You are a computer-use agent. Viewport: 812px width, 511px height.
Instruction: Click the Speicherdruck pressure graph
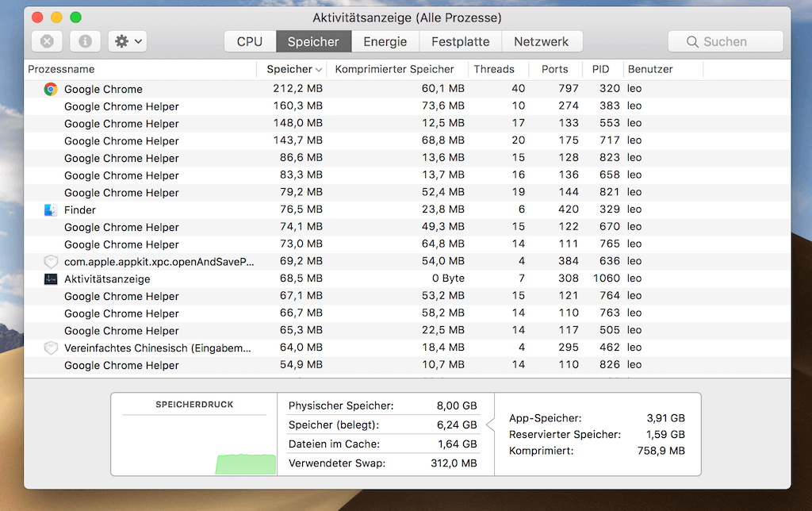(195, 444)
